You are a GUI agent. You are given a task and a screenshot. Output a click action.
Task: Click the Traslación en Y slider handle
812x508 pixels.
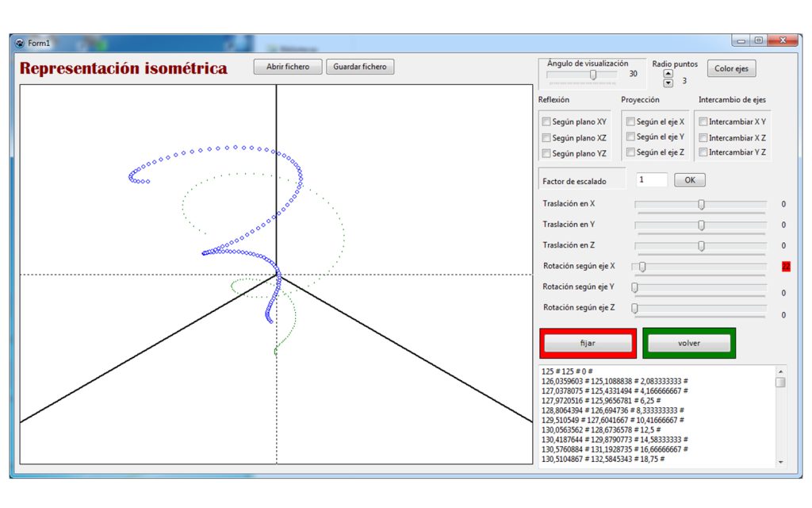[701, 225]
